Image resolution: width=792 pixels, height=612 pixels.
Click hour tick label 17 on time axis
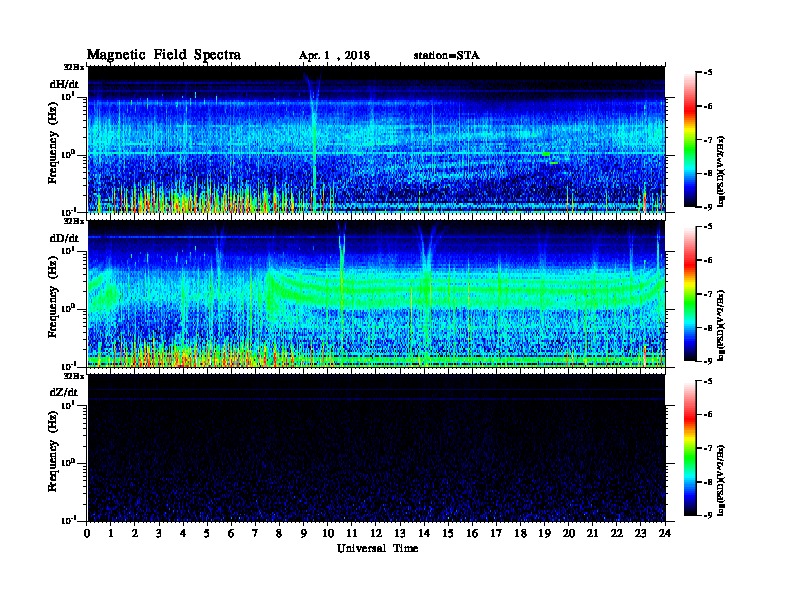pos(496,533)
